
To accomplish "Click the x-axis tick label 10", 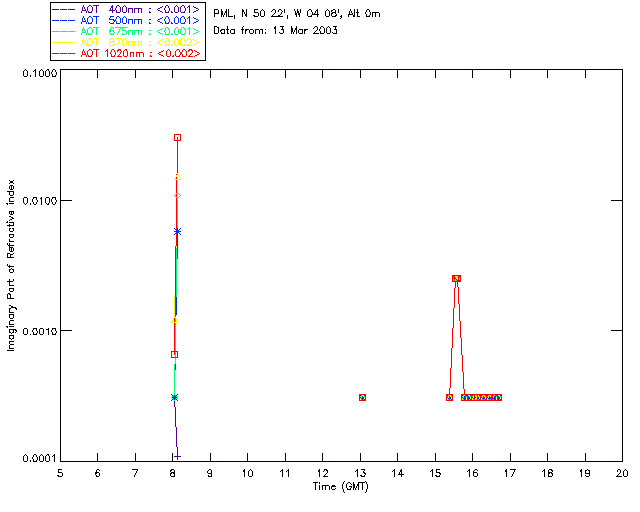I will coord(247,473).
